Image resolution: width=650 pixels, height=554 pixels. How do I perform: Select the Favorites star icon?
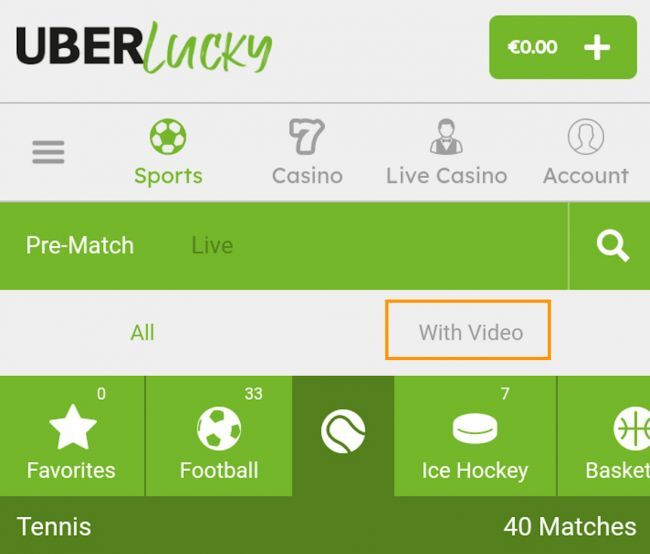(x=73, y=428)
